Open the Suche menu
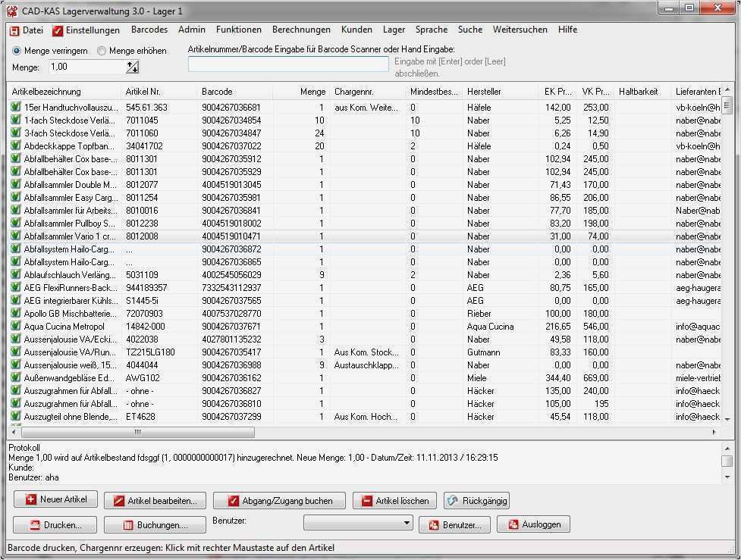 click(x=469, y=30)
